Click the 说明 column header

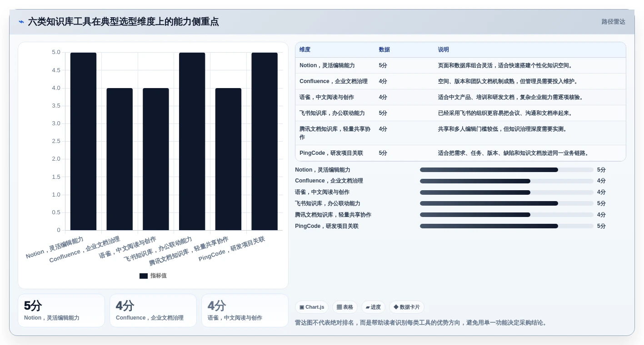pos(444,50)
